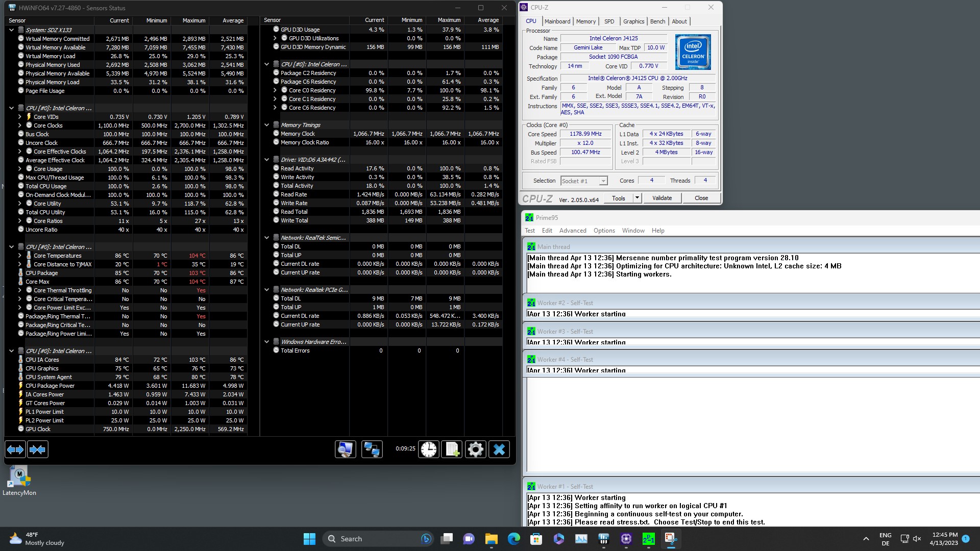Expand the Core Temperatures row
This screenshot has width=980, height=551.
[20, 256]
